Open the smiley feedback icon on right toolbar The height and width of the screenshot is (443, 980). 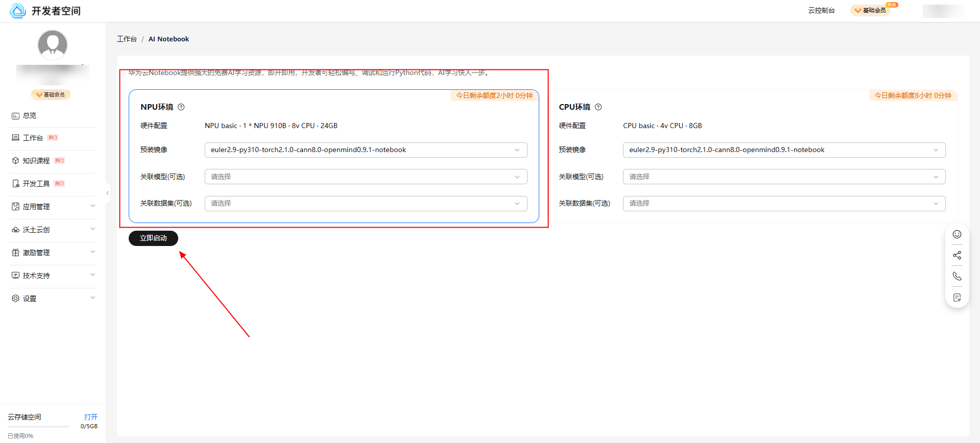tap(957, 234)
